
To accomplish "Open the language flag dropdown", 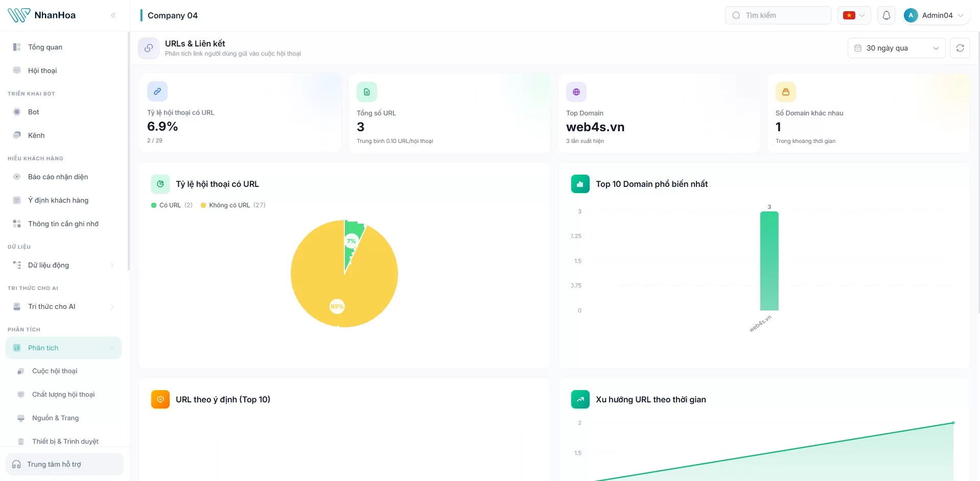I will click(854, 15).
